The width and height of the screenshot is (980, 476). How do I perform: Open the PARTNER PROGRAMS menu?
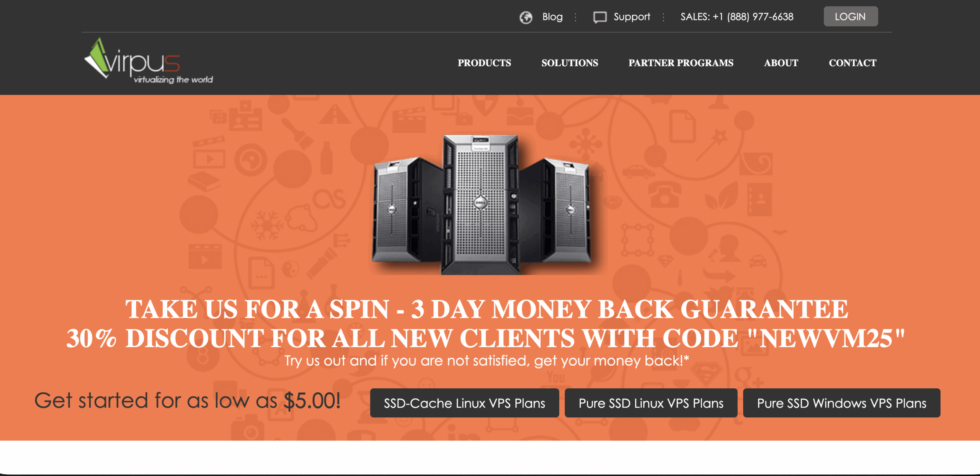(681, 63)
